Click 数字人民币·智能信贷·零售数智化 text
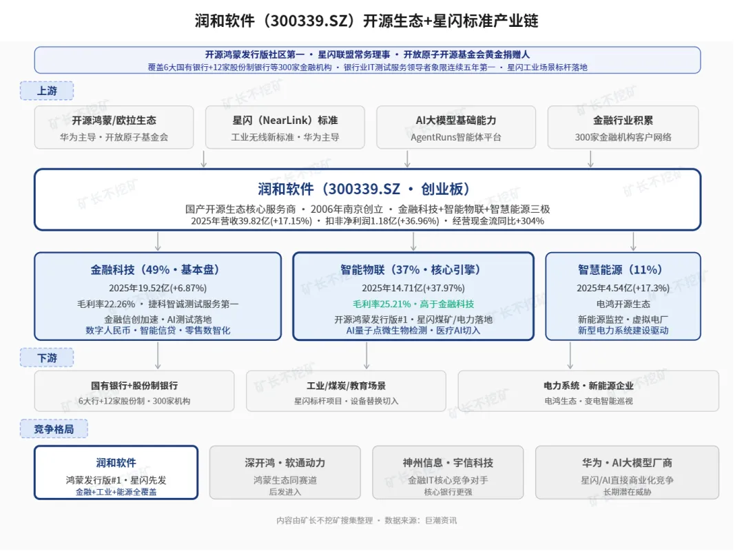This screenshot has height=560, width=744. coord(158,331)
